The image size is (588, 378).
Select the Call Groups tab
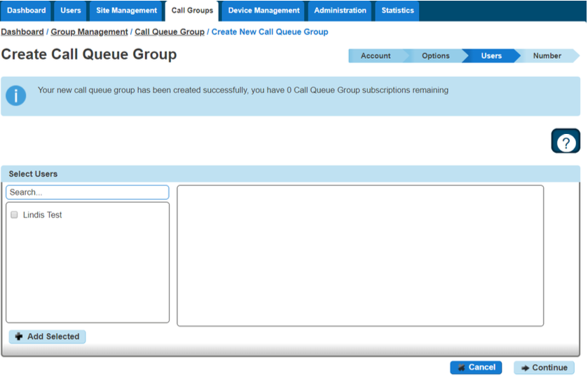192,11
